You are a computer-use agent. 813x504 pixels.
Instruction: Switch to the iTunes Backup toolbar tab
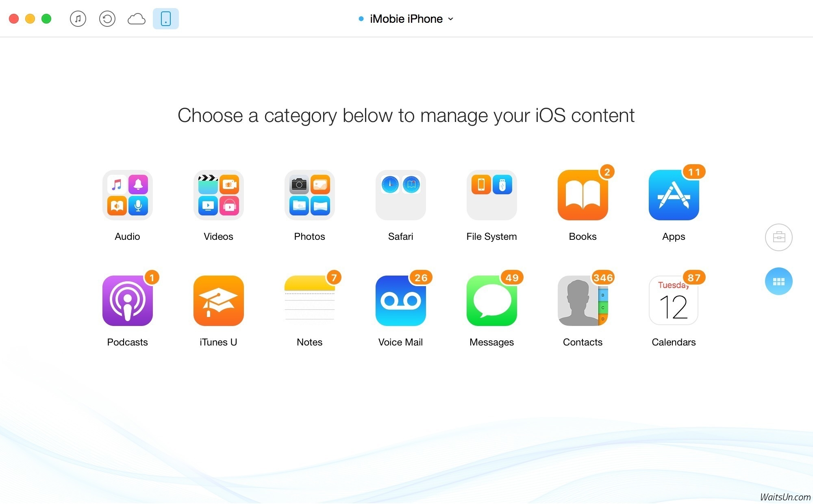(x=107, y=19)
